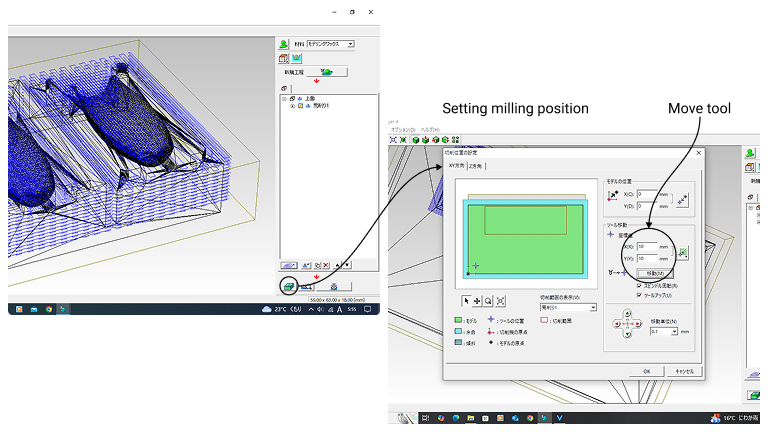Click the 切削工程 process creation button, left window

pyautogui.click(x=327, y=72)
